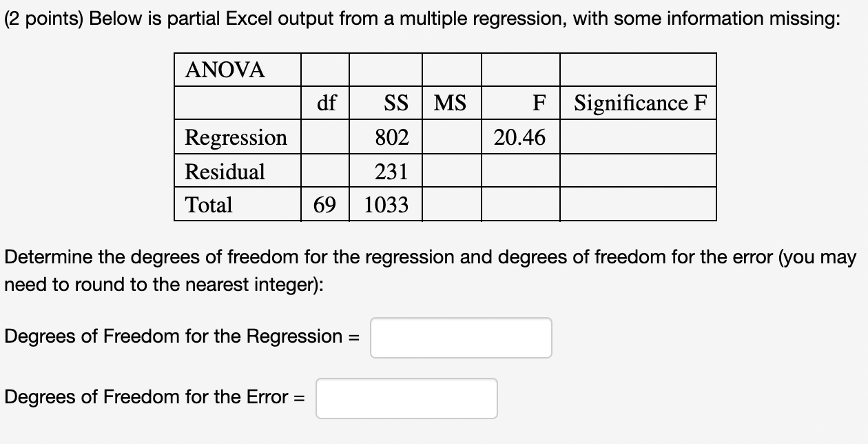
Task: Click the Degrees of Freedom for Regression input field
Action: pyautogui.click(x=461, y=337)
